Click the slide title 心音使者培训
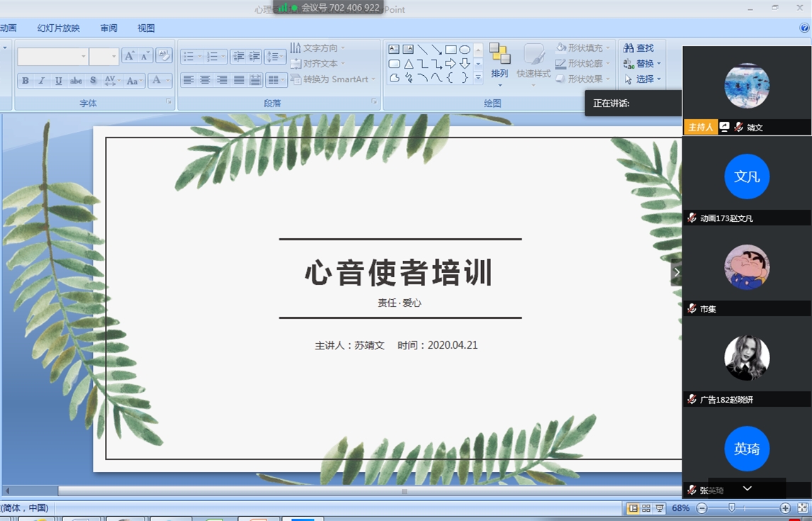This screenshot has height=521, width=812. [x=399, y=273]
